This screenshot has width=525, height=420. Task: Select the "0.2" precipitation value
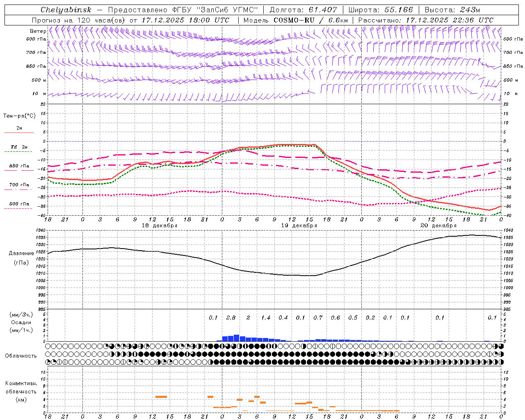370,317
